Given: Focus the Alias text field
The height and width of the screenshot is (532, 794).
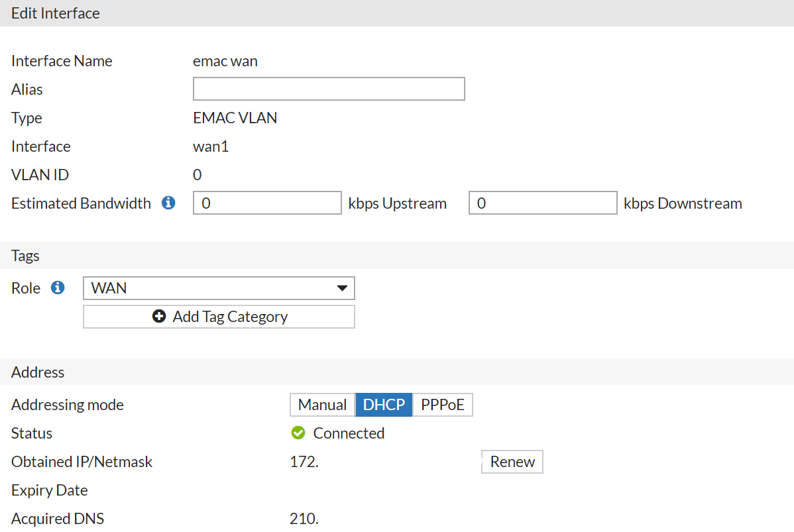Looking at the screenshot, I should coord(329,89).
